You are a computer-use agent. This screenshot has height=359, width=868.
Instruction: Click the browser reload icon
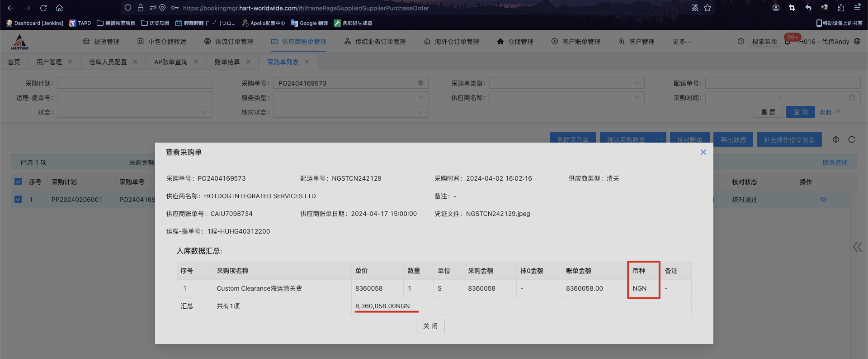point(43,8)
